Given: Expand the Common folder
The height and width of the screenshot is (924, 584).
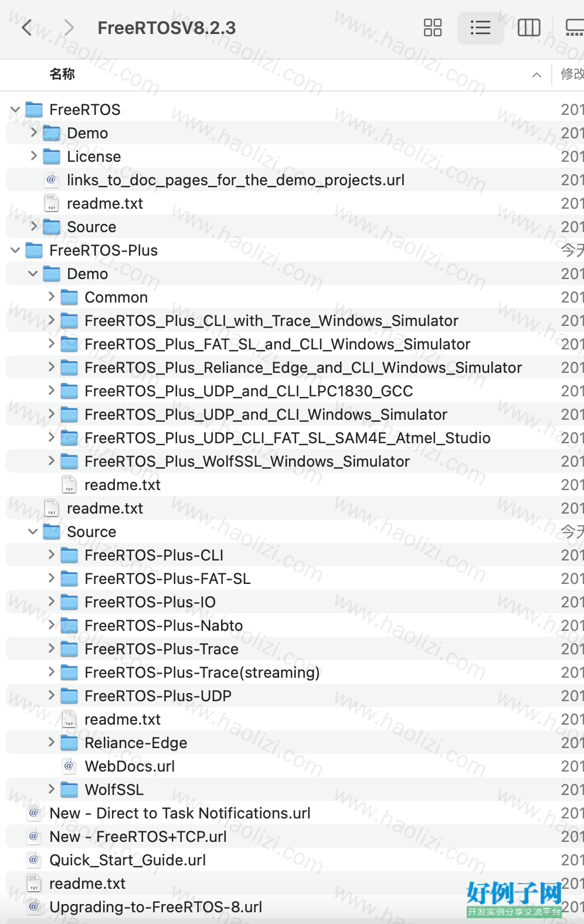Looking at the screenshot, I should click(51, 297).
